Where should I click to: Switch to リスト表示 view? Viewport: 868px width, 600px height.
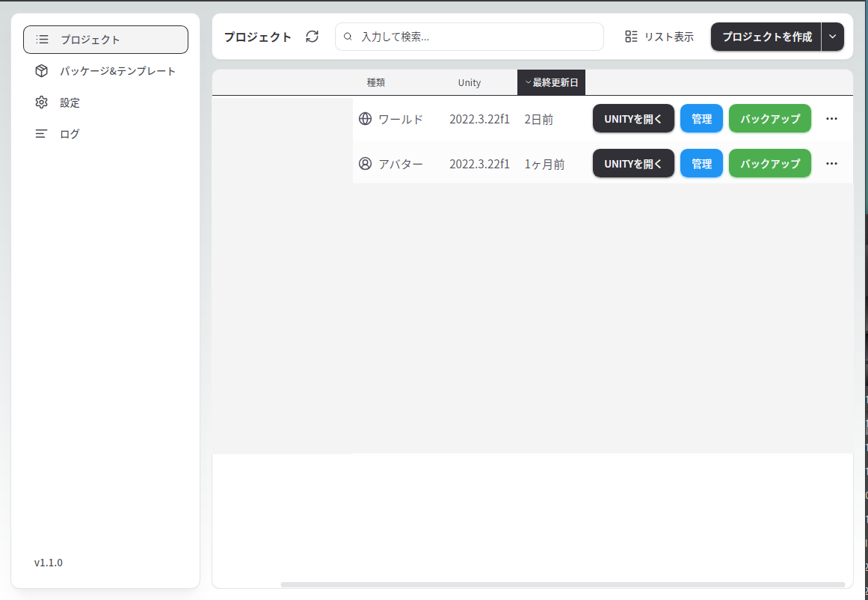pyautogui.click(x=659, y=37)
